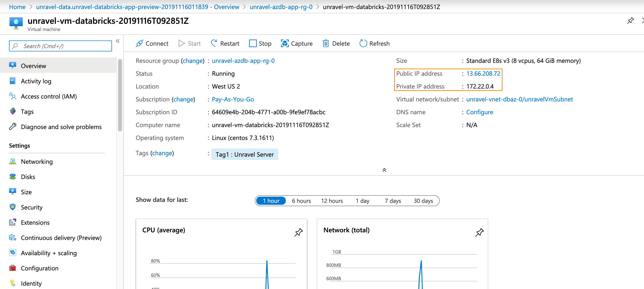This screenshot has height=289, width=644.
Task: Select the Subscription ID value text
Action: 268,112
